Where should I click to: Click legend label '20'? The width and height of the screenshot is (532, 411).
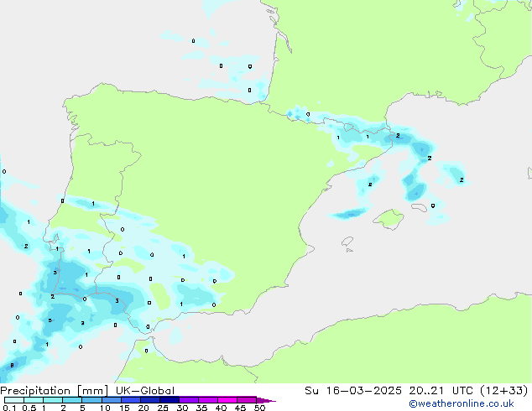143,408
